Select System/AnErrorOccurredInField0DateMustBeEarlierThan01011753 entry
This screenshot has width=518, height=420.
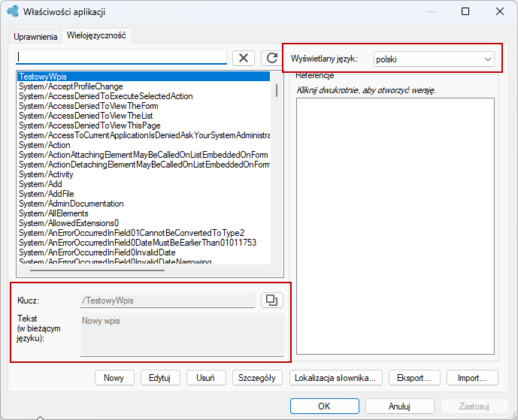pyautogui.click(x=144, y=243)
